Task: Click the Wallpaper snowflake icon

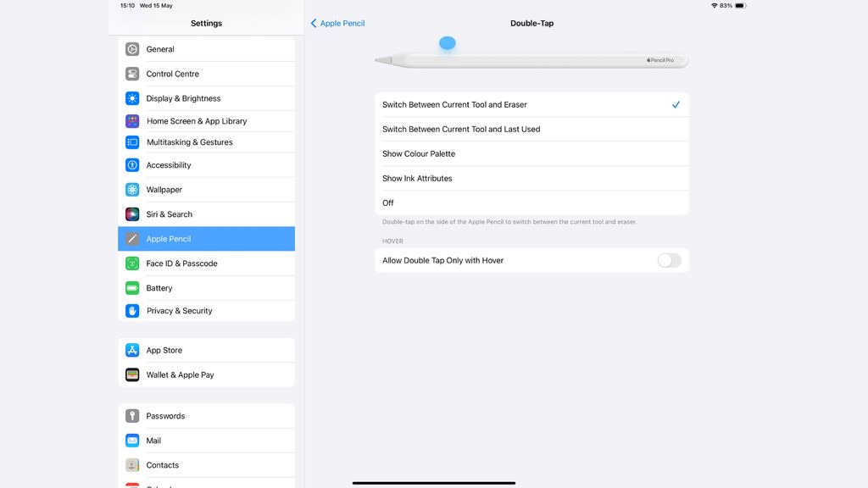Action: click(132, 189)
